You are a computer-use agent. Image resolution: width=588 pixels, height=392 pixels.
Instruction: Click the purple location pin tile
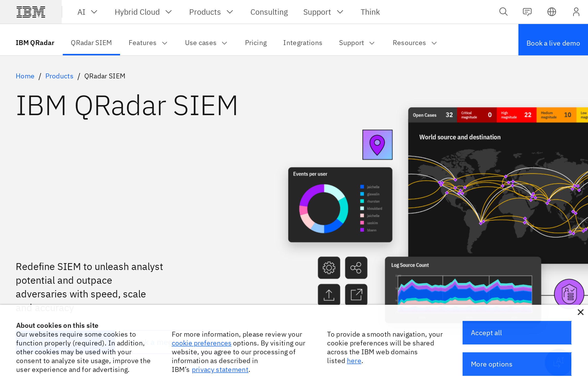377,144
